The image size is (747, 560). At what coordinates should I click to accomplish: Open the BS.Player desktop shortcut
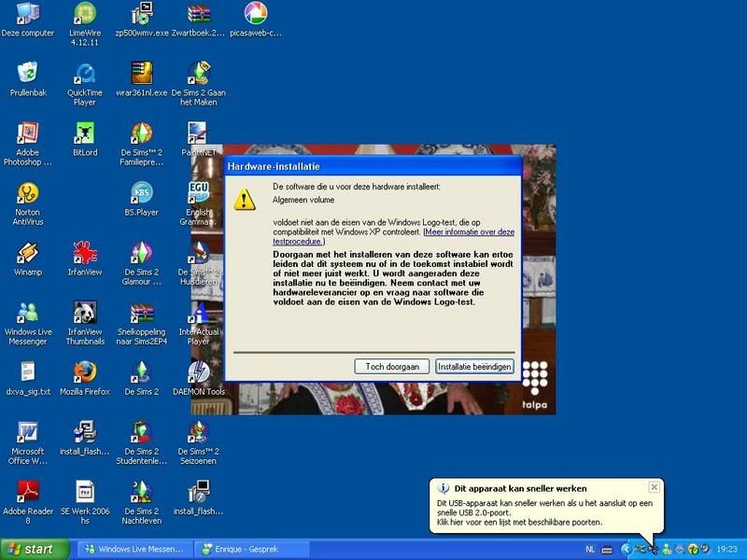142,199
